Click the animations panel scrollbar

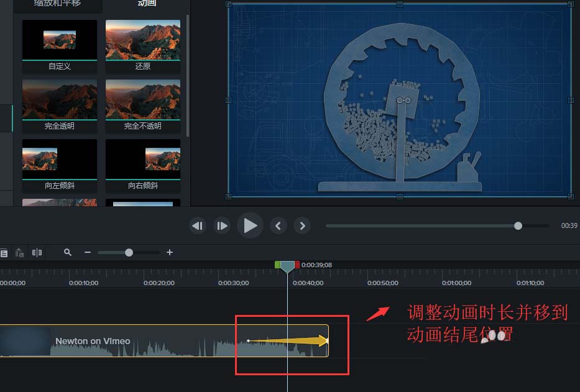188,76
